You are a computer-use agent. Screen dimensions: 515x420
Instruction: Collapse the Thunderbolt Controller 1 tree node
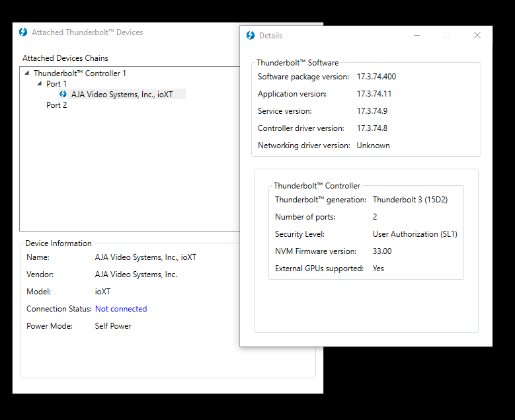27,73
